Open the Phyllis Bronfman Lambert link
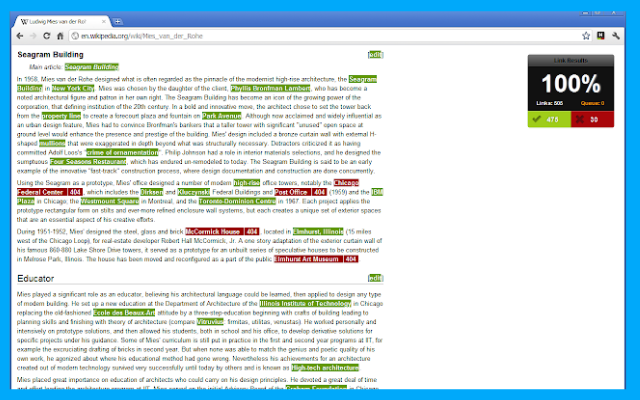640x400 pixels. [x=270, y=88]
